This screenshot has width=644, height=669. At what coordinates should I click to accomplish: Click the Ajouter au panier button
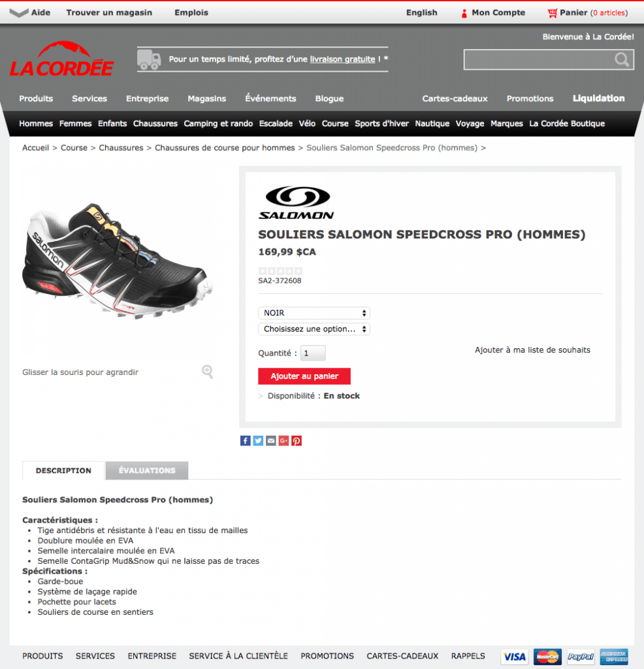[304, 376]
